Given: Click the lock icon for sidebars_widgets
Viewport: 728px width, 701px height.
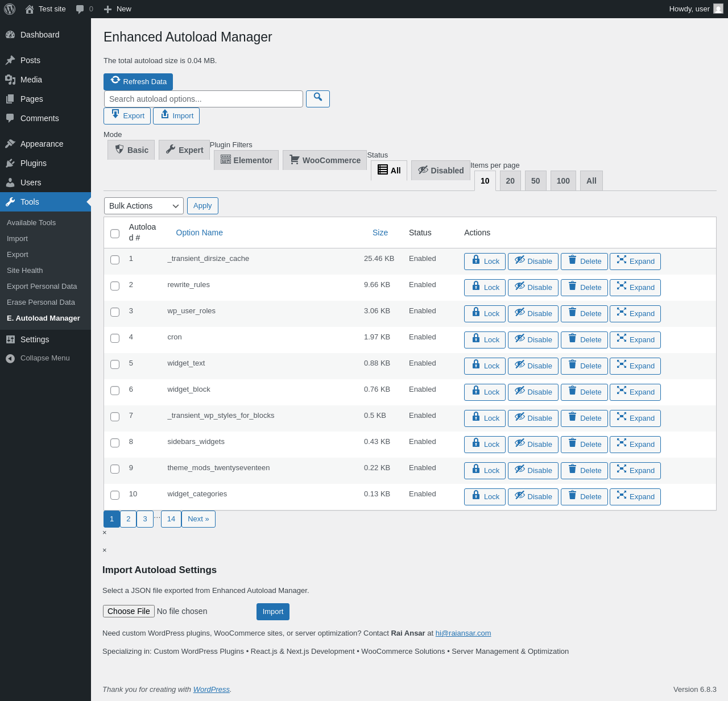Looking at the screenshot, I should [x=476, y=442].
